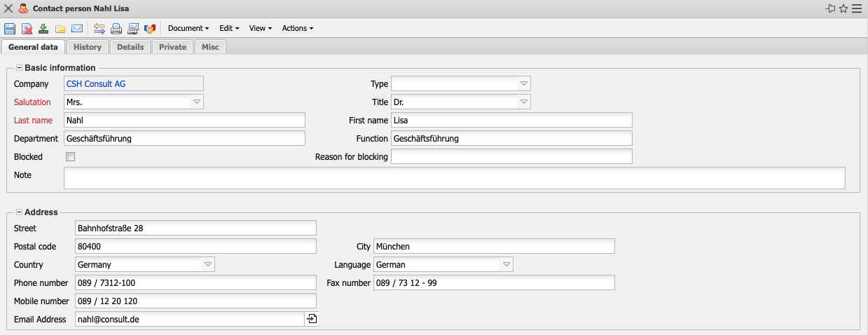
Task: Click into the Note text field
Action: pyautogui.click(x=454, y=178)
